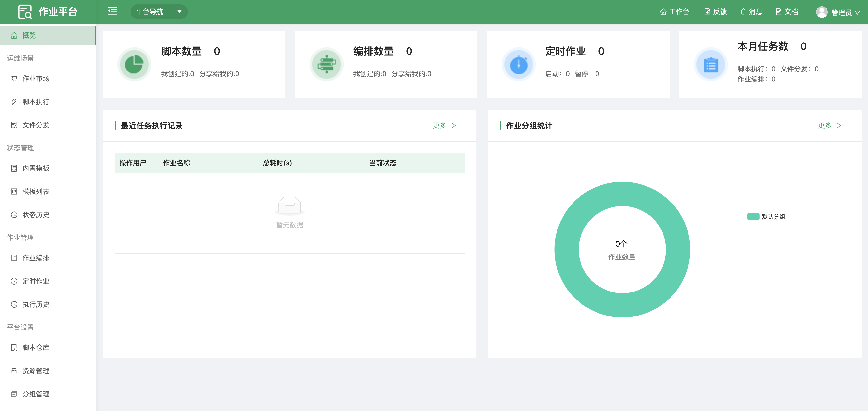
Task: Click the template icon beside 内置模板
Action: click(x=14, y=168)
